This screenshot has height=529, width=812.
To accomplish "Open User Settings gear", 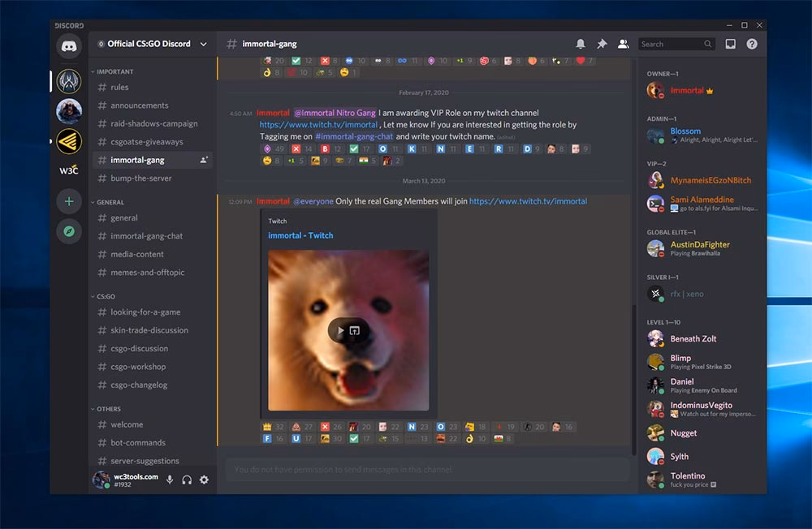I will (x=204, y=480).
